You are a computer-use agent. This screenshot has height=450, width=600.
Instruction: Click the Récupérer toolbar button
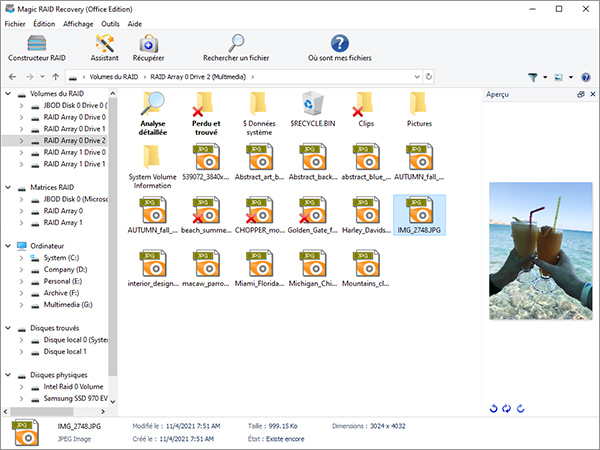point(148,48)
